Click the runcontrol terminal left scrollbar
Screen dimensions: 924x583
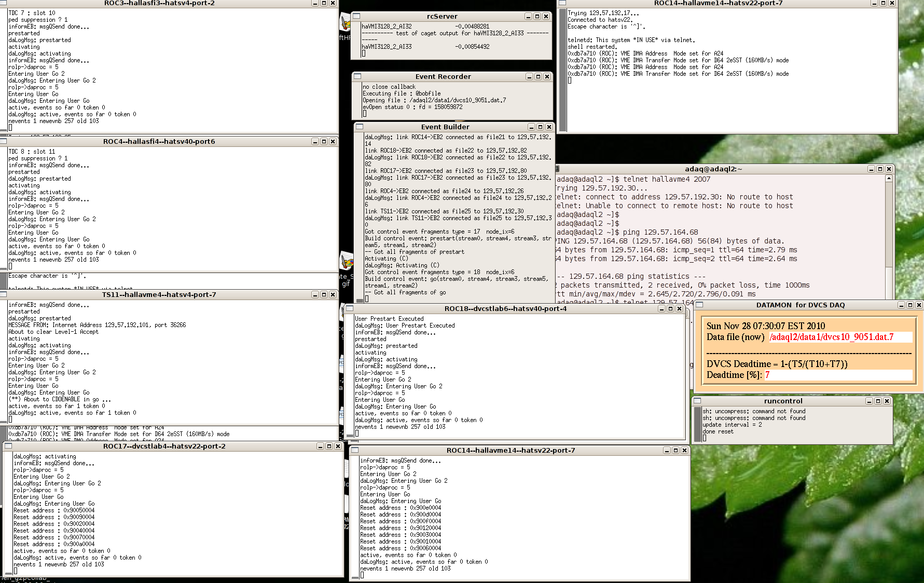(697, 425)
